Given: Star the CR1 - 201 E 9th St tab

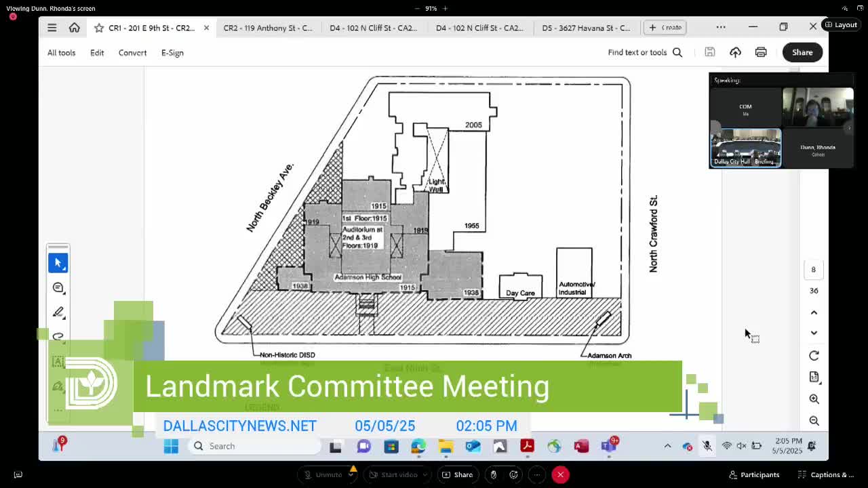Looking at the screenshot, I should point(99,28).
